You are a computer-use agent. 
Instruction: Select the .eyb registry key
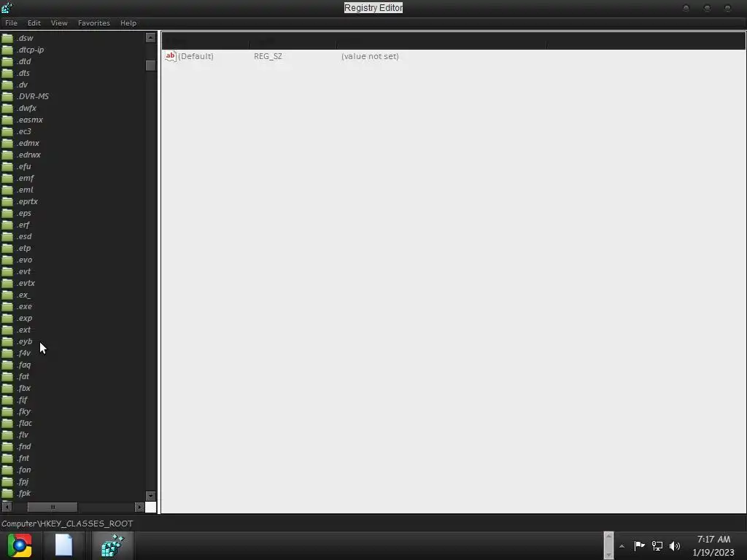point(24,341)
